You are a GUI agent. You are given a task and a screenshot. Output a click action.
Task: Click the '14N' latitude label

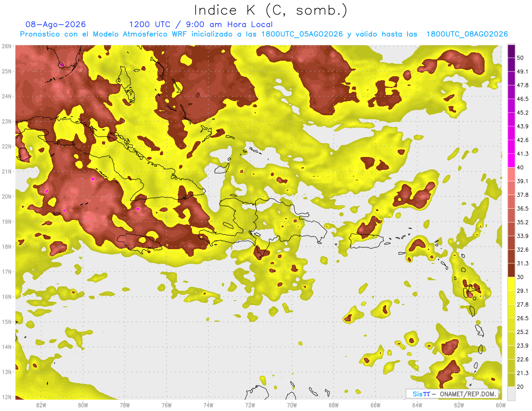point(7,347)
